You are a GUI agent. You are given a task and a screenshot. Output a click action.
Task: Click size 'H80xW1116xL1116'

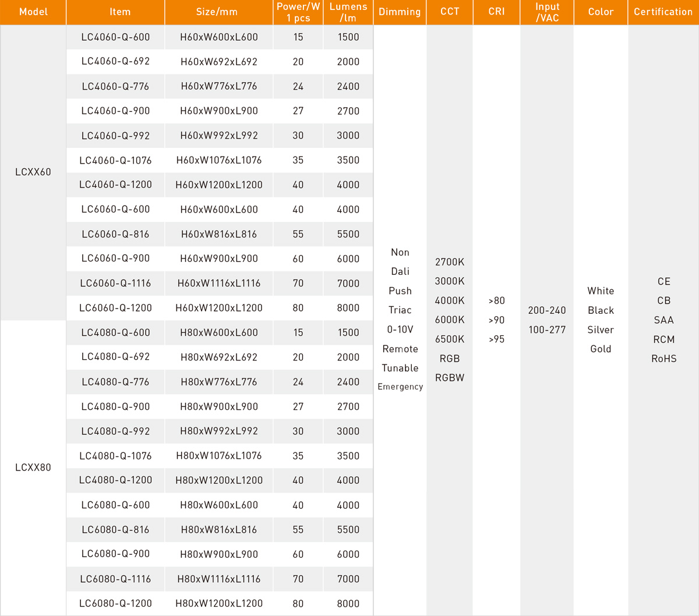pyautogui.click(x=219, y=579)
